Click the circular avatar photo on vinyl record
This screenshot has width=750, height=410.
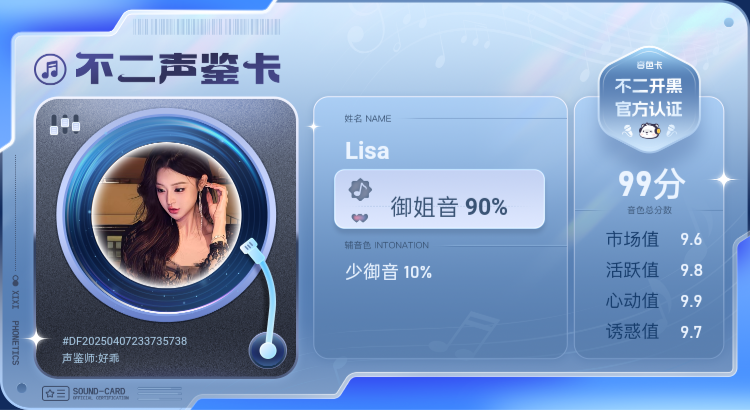coord(166,214)
